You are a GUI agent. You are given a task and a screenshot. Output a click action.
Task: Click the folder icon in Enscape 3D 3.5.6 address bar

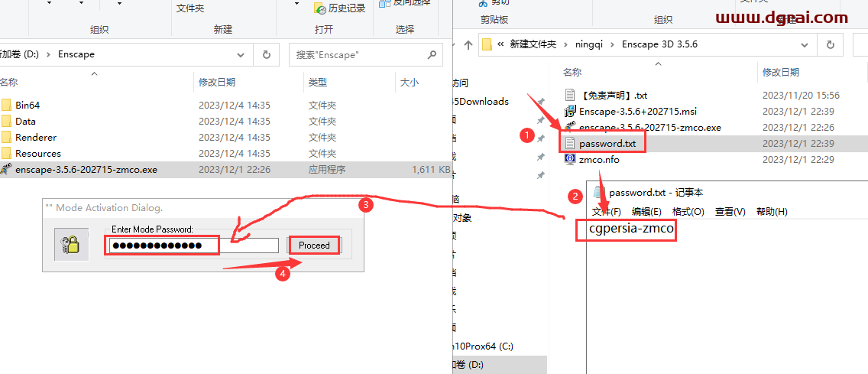(x=487, y=44)
